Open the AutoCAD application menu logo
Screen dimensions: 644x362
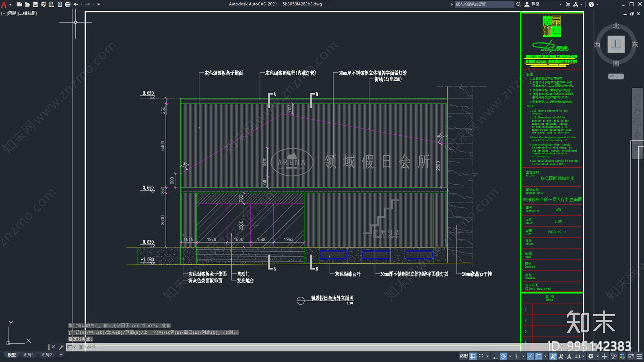click(4, 4)
